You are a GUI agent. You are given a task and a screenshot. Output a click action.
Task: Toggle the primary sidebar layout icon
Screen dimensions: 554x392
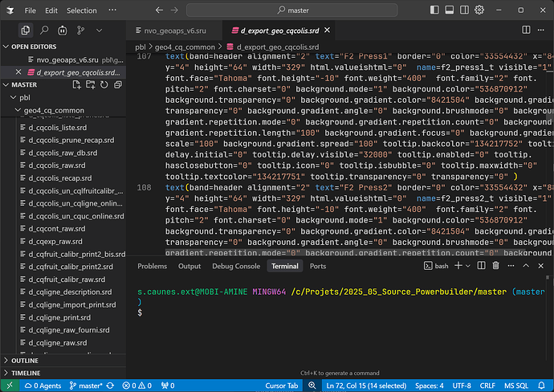click(434, 10)
